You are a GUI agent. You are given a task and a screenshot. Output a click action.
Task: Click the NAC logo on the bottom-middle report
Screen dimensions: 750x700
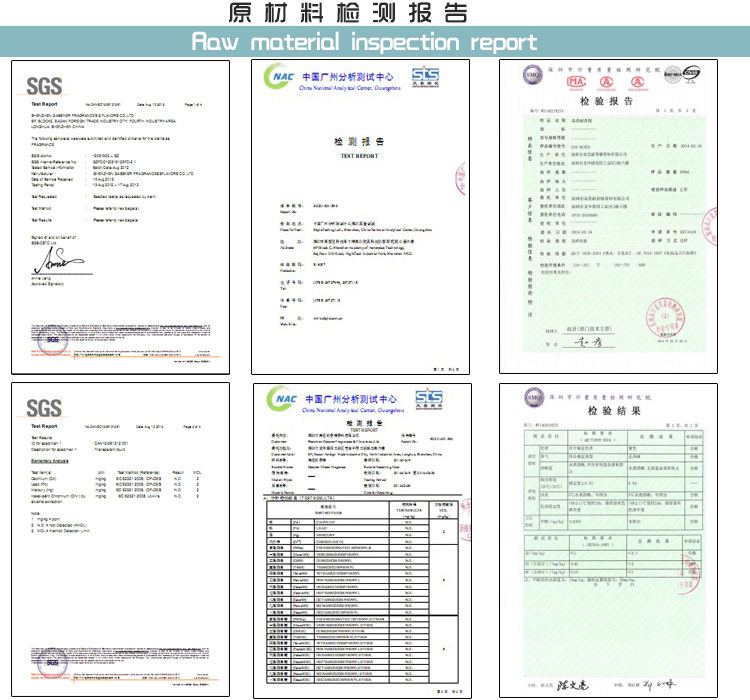282,399
